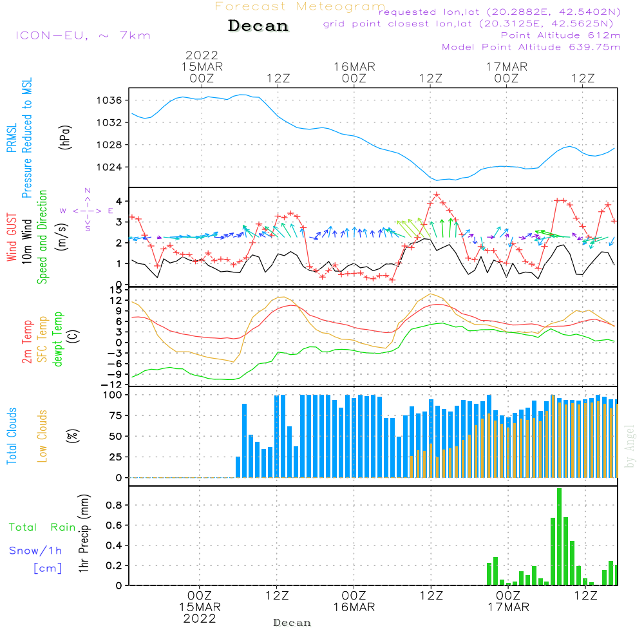
Task: Click the bottom '00Z 16MAR' time label
Action: (x=354, y=601)
